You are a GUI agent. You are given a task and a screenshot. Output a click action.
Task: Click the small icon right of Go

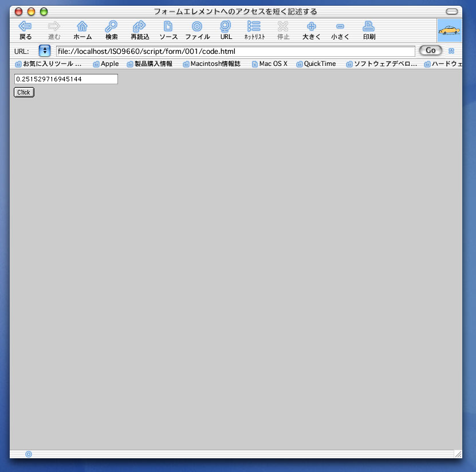(x=451, y=51)
